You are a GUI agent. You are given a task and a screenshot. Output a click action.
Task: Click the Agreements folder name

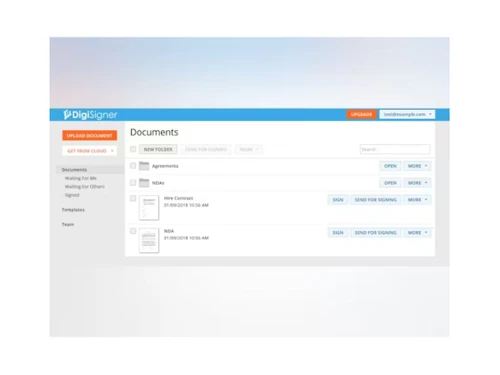[165, 166]
